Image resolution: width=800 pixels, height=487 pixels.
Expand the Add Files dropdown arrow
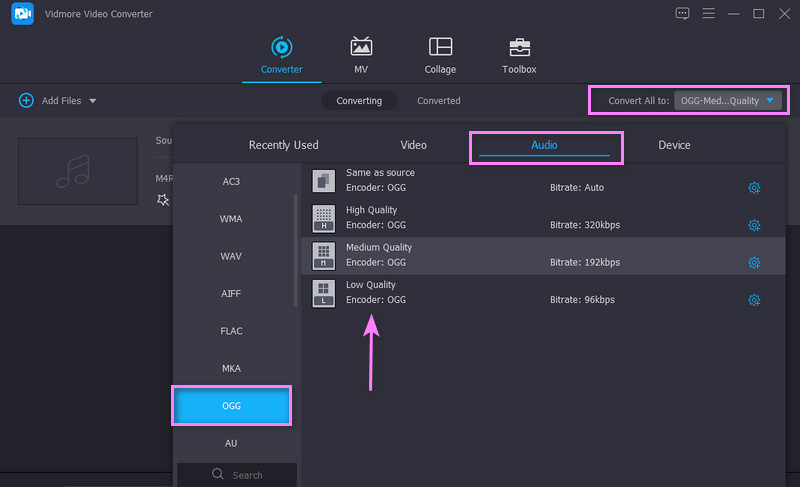click(x=93, y=101)
